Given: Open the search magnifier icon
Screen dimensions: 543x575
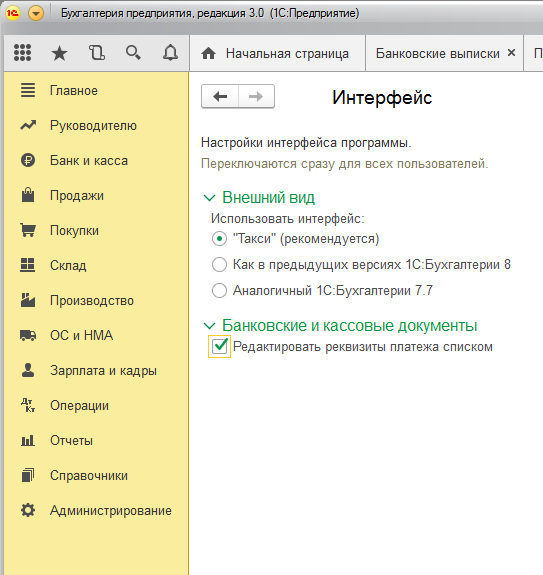Looking at the screenshot, I should [133, 53].
